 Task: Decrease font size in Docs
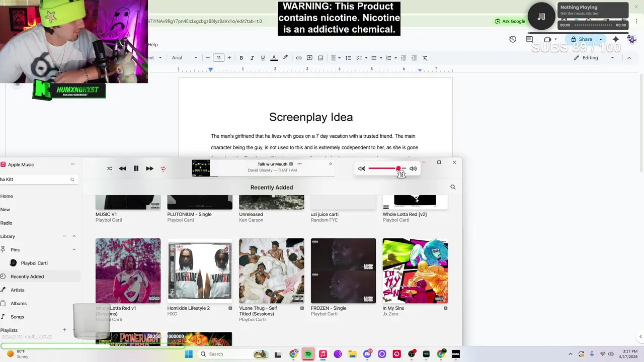pyautogui.click(x=208, y=58)
